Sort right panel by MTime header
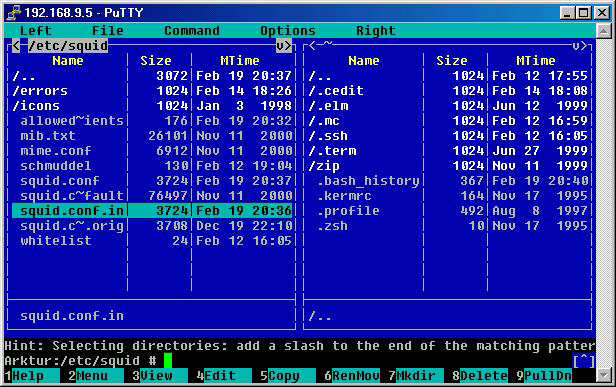This screenshot has height=387, width=616. coord(535,61)
